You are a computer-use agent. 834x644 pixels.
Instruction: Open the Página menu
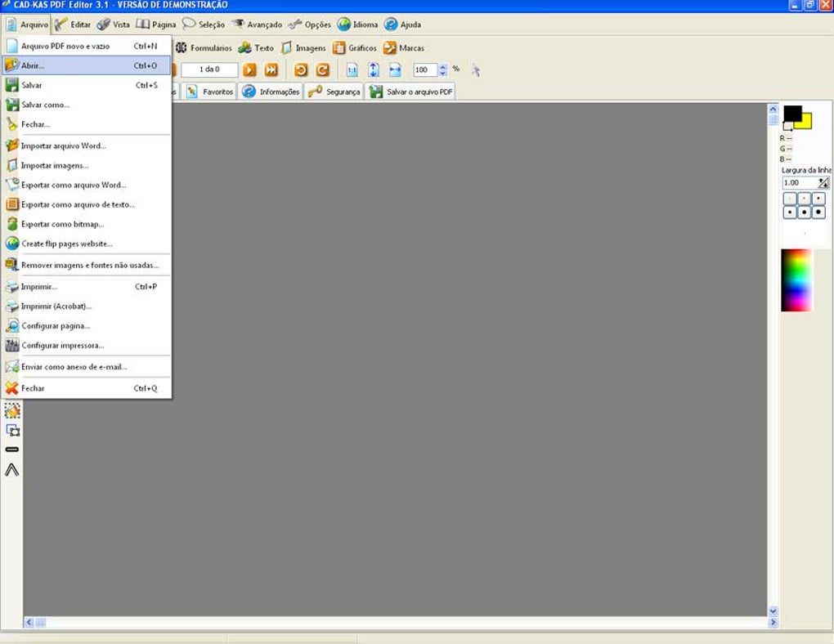click(156, 25)
